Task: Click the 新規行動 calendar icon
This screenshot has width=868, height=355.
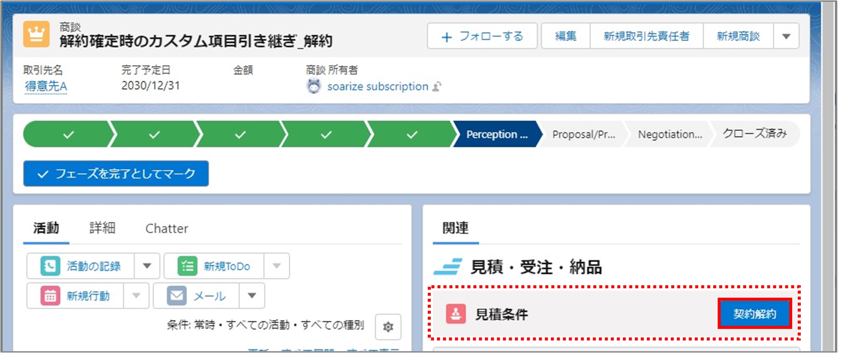Action: coord(50,296)
